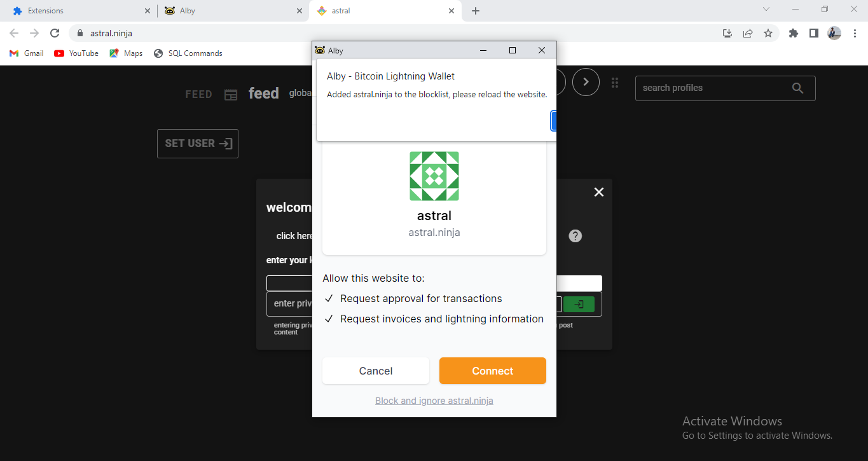Image resolution: width=868 pixels, height=461 pixels.
Task: Open the Chrome extensions puzzle icon
Action: click(x=793, y=33)
